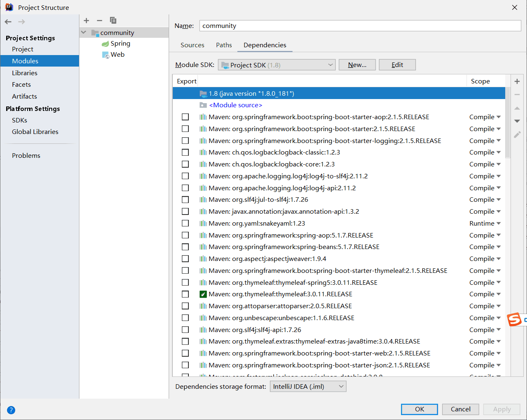This screenshot has width=527, height=420.
Task: Select the Dependencies tab
Action: pyautogui.click(x=265, y=45)
